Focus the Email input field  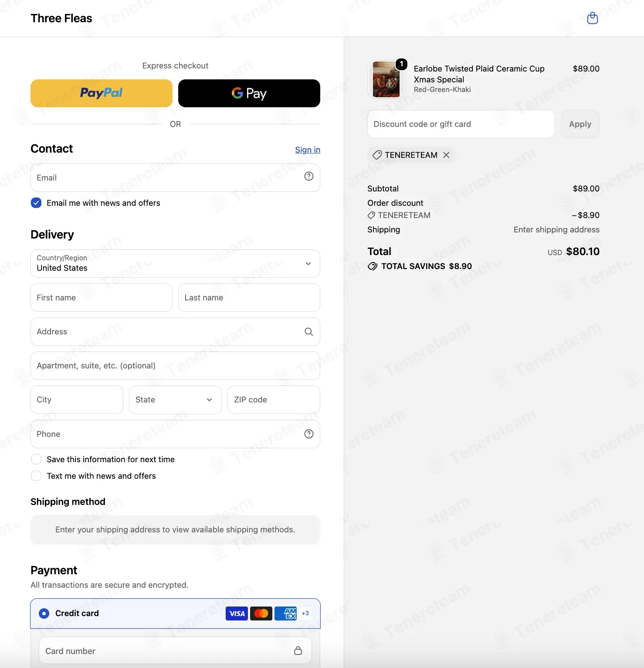click(x=175, y=177)
